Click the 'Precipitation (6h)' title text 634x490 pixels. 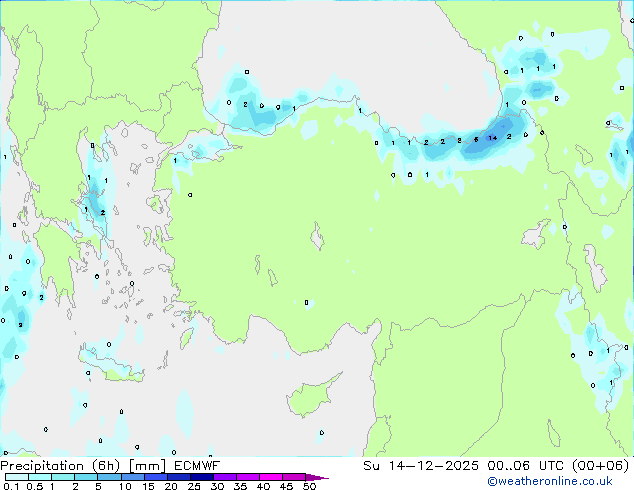point(60,466)
